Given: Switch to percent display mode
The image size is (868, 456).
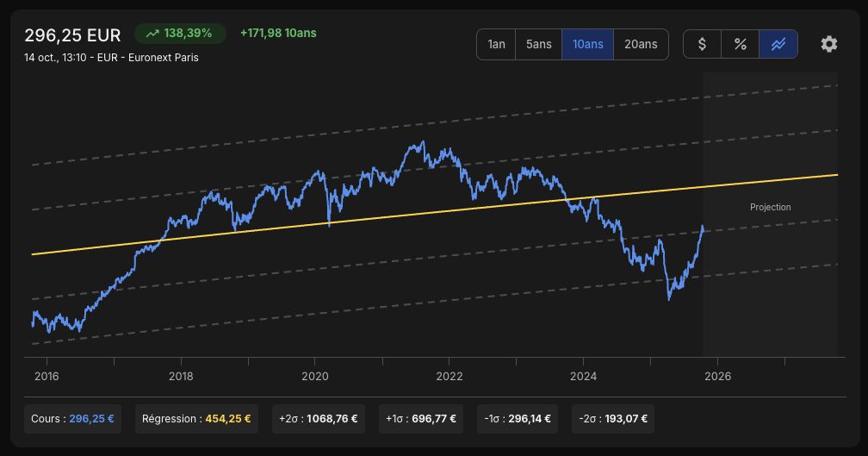Looking at the screenshot, I should (x=741, y=44).
